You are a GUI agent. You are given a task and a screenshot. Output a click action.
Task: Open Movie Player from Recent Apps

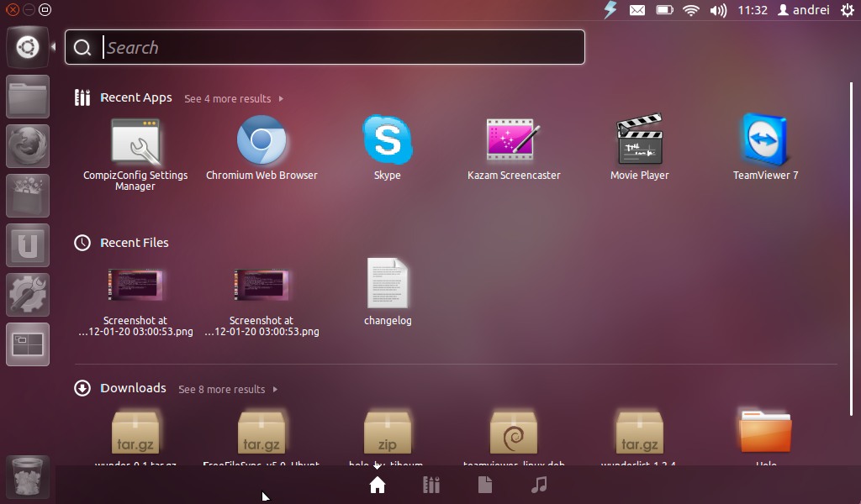point(639,141)
